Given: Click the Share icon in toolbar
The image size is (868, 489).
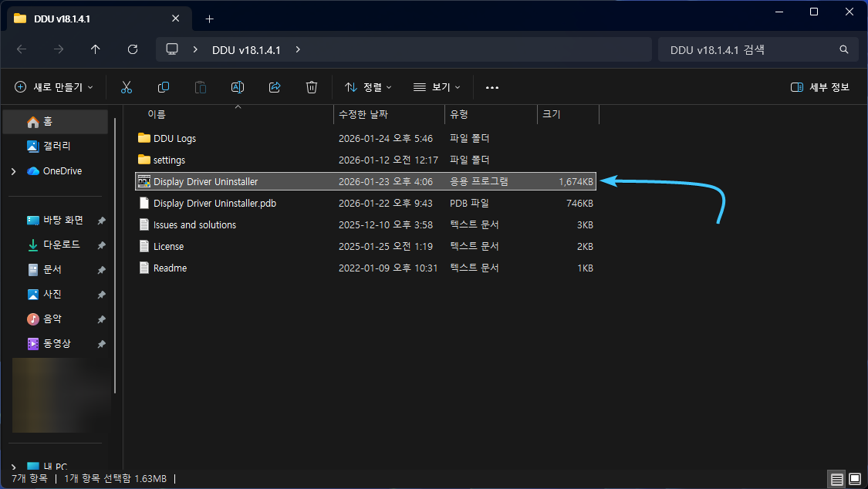Looking at the screenshot, I should click(x=275, y=87).
